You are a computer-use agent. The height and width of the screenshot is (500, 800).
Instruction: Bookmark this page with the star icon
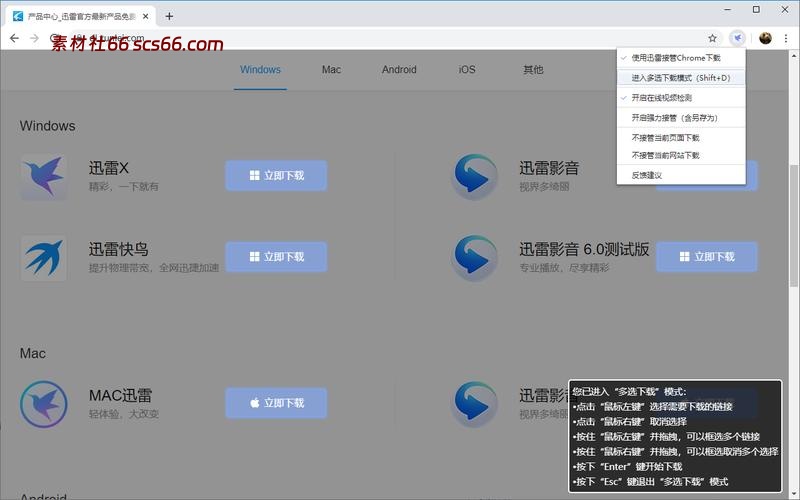pos(712,38)
